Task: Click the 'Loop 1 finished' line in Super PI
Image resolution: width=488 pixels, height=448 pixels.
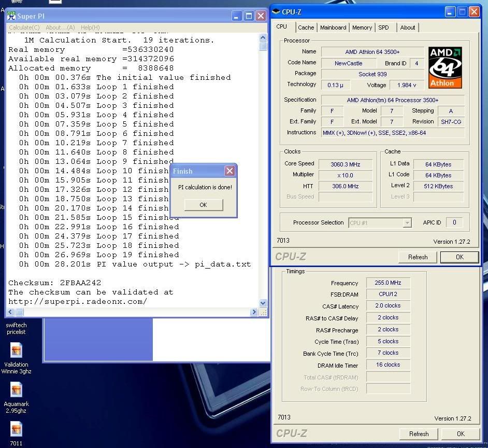Action: 96,87
